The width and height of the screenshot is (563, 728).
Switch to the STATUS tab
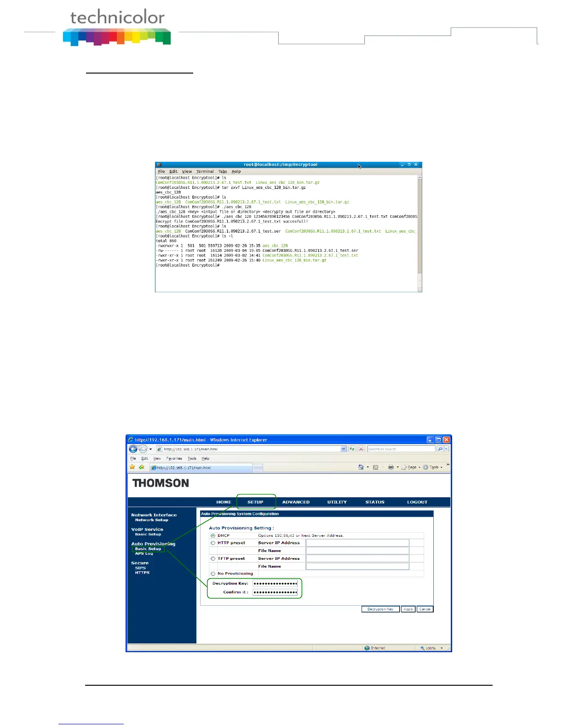(x=375, y=502)
